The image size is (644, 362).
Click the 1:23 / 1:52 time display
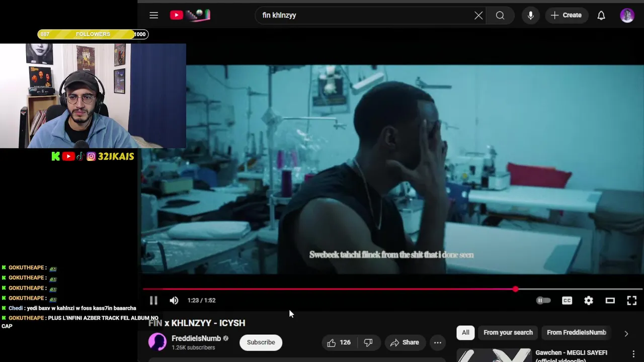(x=201, y=300)
